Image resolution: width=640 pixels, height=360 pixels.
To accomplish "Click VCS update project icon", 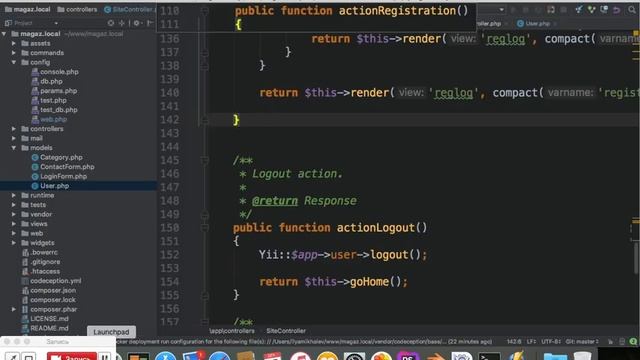I will click(x=579, y=9).
